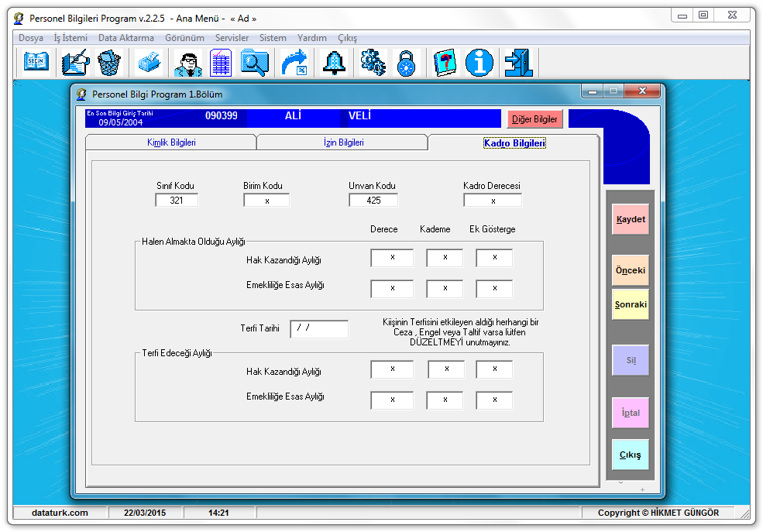The image size is (763, 532).
Task: Switch to the İzin Bilgileri tab
Action: [x=344, y=142]
